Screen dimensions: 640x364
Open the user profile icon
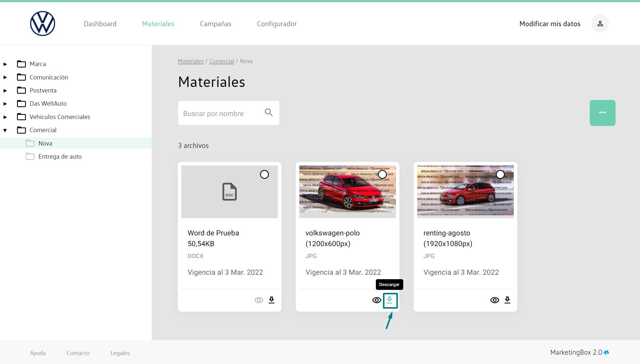pyautogui.click(x=600, y=24)
